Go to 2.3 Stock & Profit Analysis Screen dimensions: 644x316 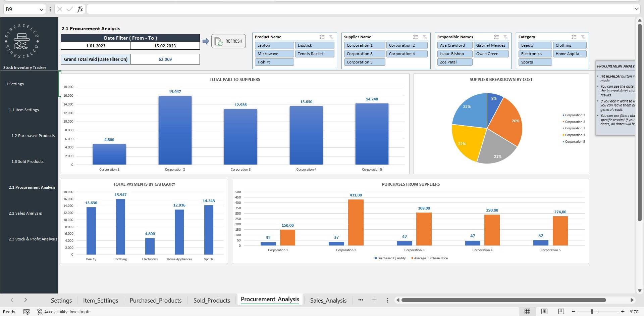point(33,239)
